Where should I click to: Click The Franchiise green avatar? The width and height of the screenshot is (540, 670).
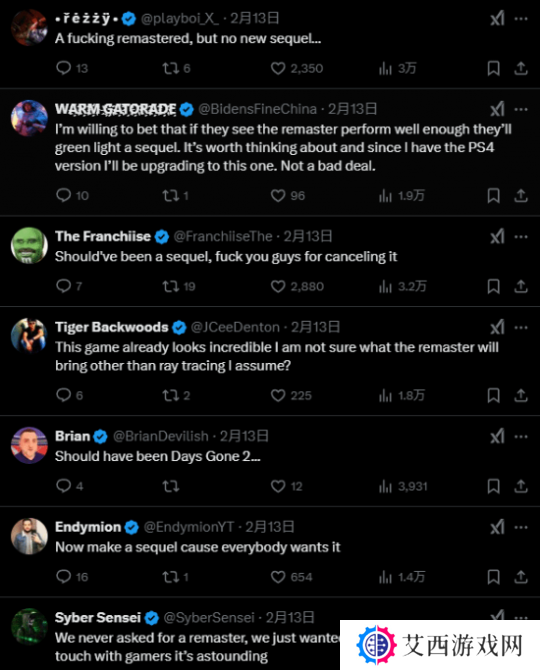(29, 245)
